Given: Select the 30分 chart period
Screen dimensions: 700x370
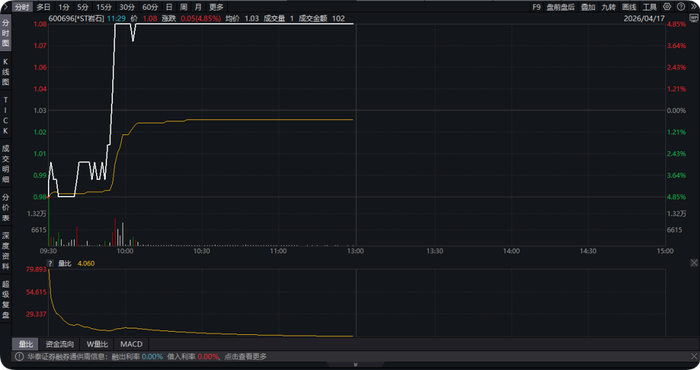Looking at the screenshot, I should (x=127, y=7).
